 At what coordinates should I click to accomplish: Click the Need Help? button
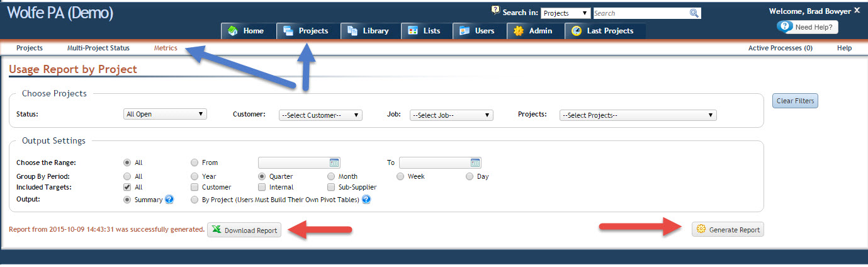807,27
